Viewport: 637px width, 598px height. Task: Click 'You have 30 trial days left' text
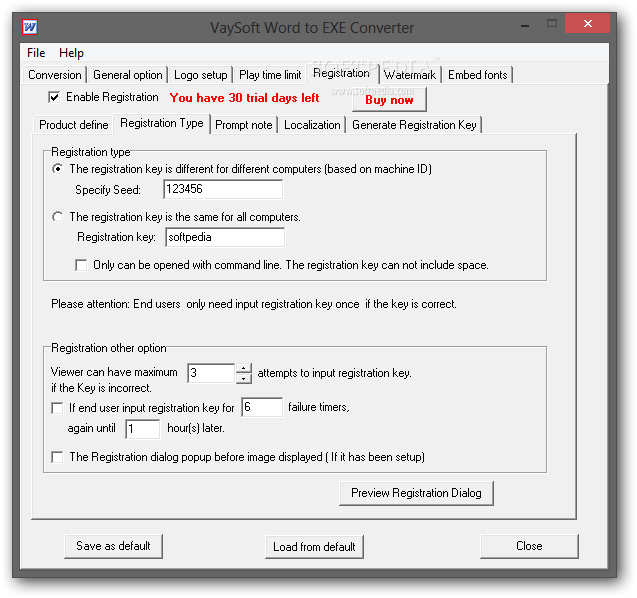click(245, 98)
